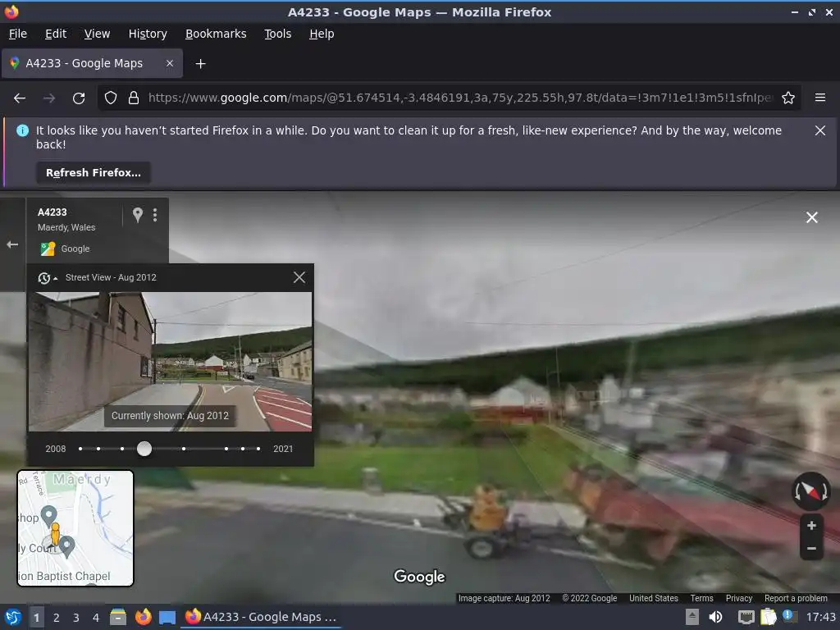Image resolution: width=840 pixels, height=630 pixels.
Task: Open the History menu
Action: point(148,34)
